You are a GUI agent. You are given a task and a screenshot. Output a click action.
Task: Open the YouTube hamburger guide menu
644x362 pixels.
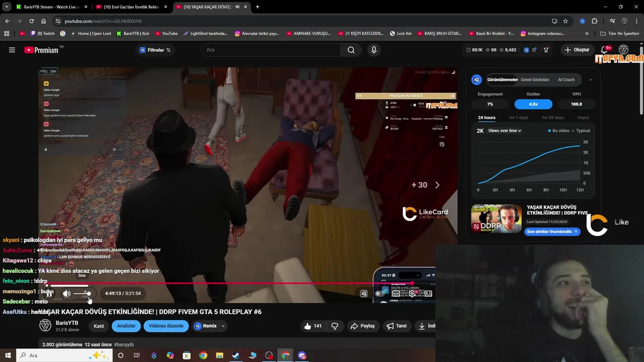pos(12,50)
